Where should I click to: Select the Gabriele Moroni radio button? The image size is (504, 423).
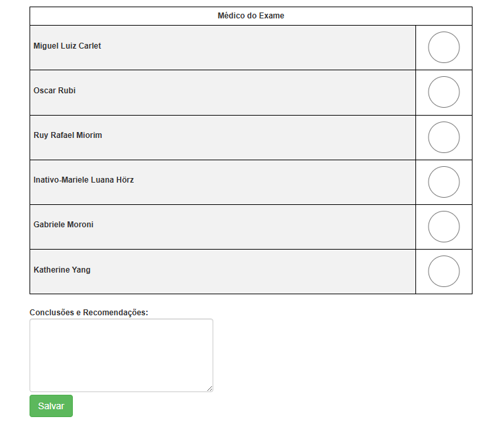444,227
